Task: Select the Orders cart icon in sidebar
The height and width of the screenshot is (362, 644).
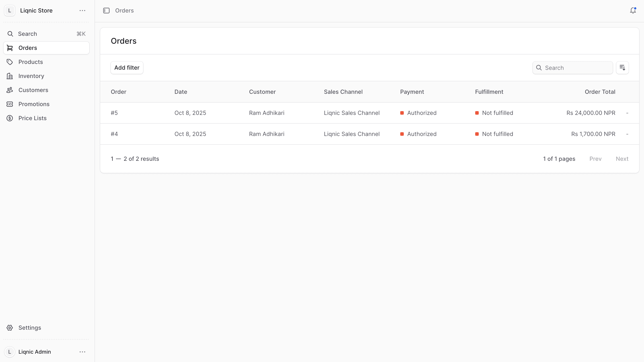Action: pyautogui.click(x=10, y=48)
